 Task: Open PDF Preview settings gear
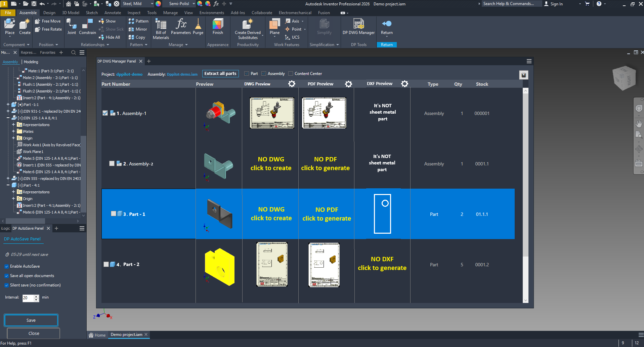[348, 84]
